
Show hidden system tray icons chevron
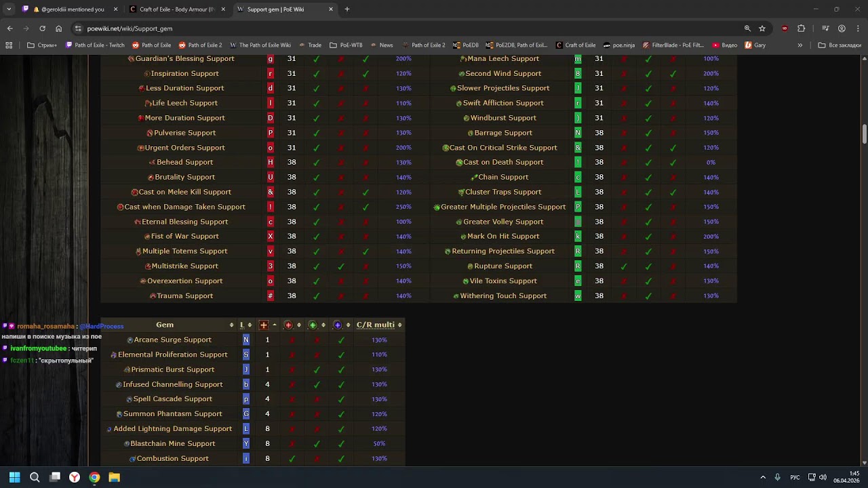(x=763, y=477)
